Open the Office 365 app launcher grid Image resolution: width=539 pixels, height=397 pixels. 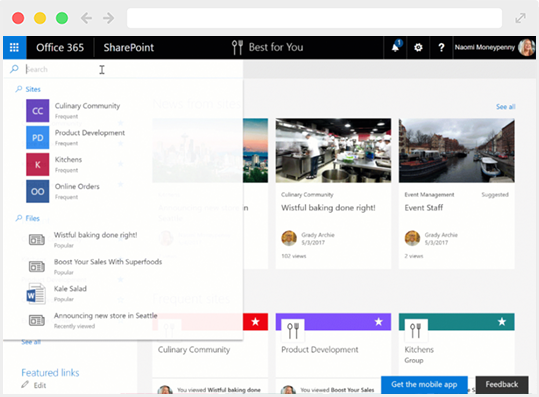(x=14, y=47)
